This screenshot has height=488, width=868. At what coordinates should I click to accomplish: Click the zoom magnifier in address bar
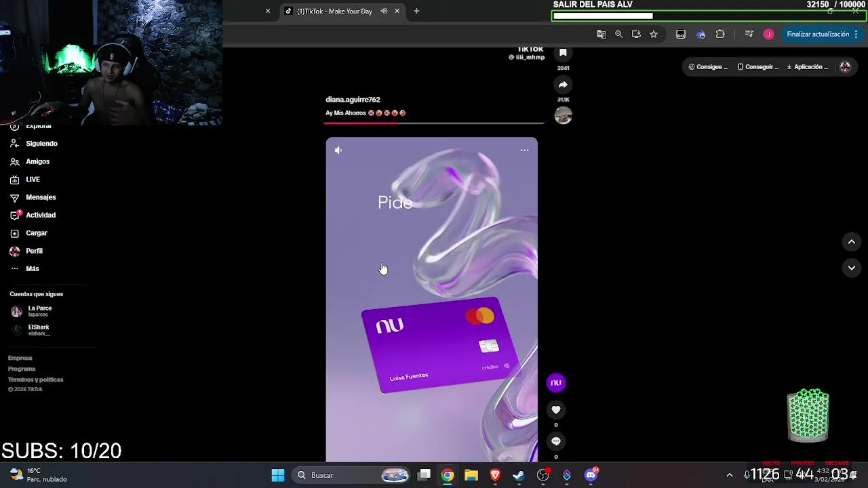(x=618, y=34)
